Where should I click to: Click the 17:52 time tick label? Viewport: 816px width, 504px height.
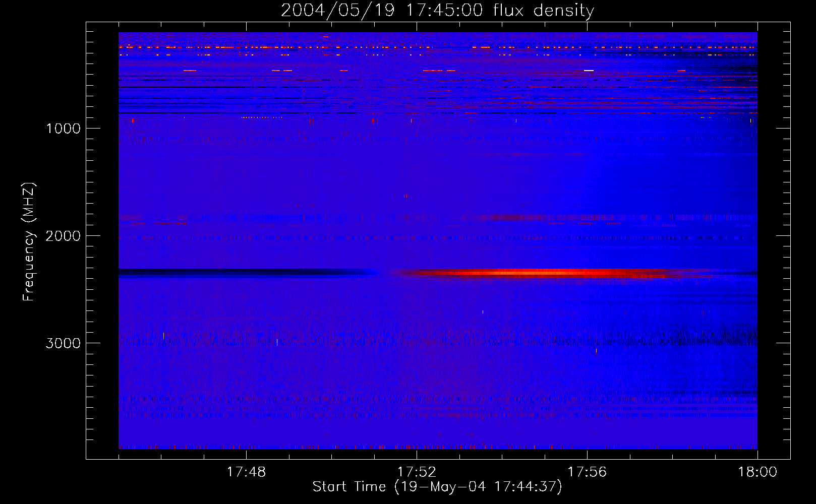[417, 472]
